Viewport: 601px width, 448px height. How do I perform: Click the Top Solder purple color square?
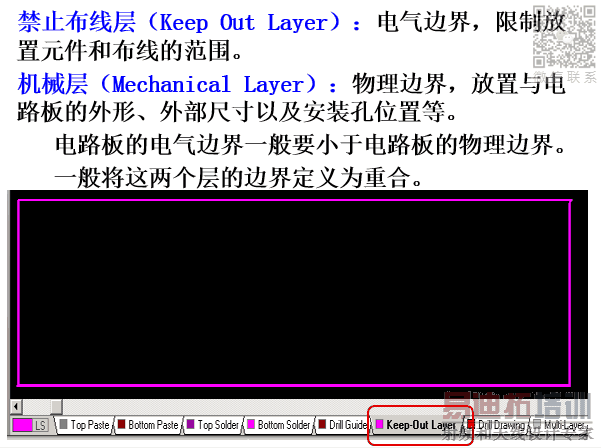click(190, 424)
